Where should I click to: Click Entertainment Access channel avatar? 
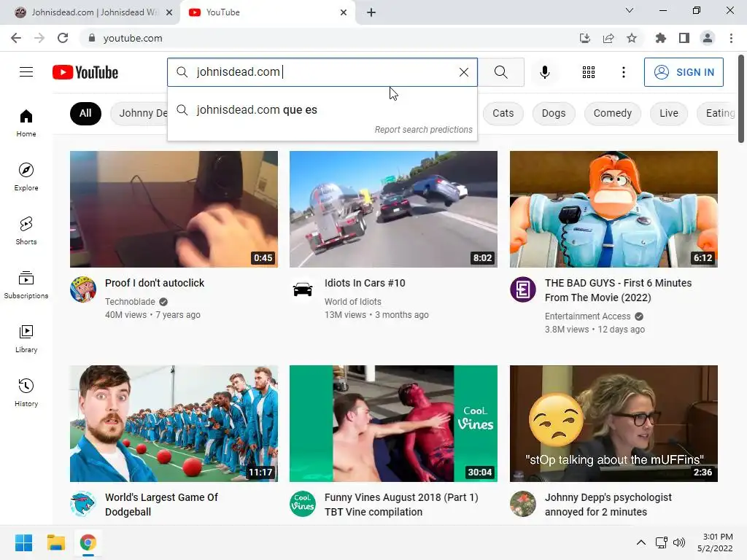tap(522, 289)
